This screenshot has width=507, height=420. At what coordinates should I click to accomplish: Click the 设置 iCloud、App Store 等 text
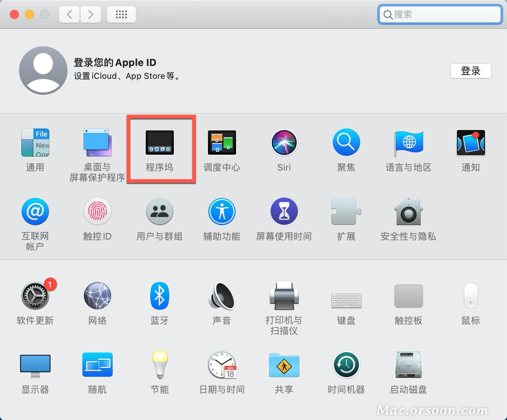coord(128,76)
